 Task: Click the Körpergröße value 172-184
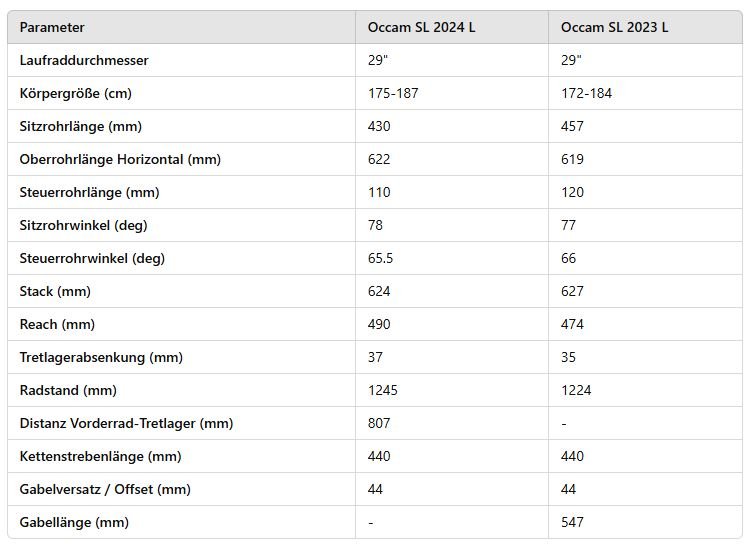point(586,93)
